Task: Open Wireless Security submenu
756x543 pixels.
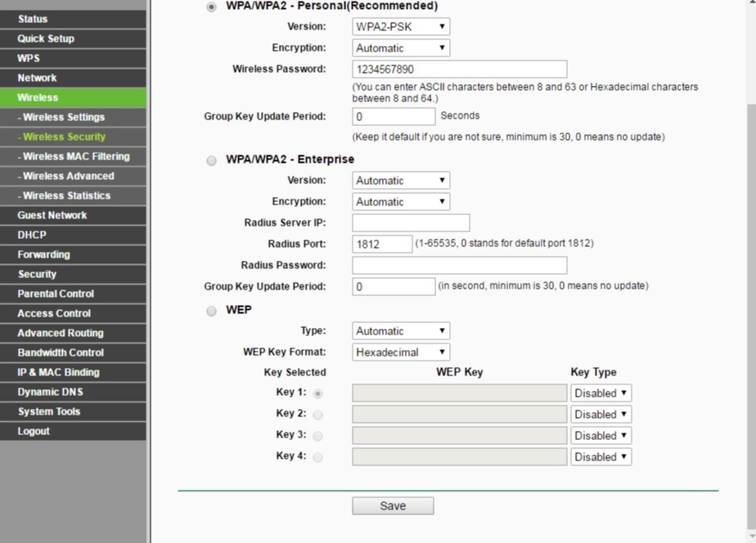Action: point(73,137)
